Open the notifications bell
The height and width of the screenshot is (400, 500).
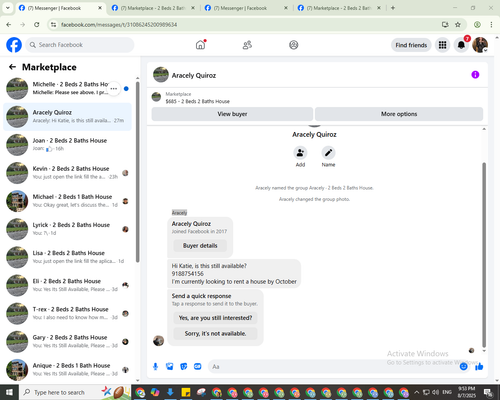pos(461,45)
